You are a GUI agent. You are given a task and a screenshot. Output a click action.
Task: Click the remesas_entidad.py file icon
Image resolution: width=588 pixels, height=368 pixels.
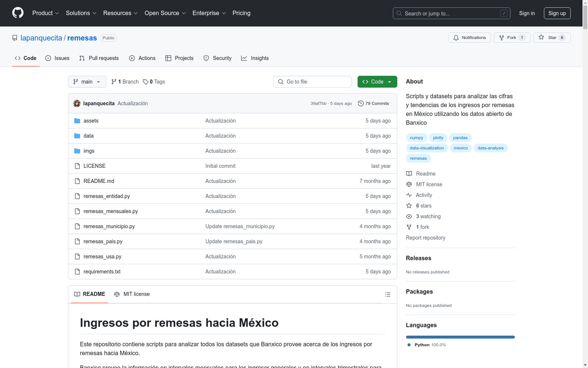click(x=77, y=196)
